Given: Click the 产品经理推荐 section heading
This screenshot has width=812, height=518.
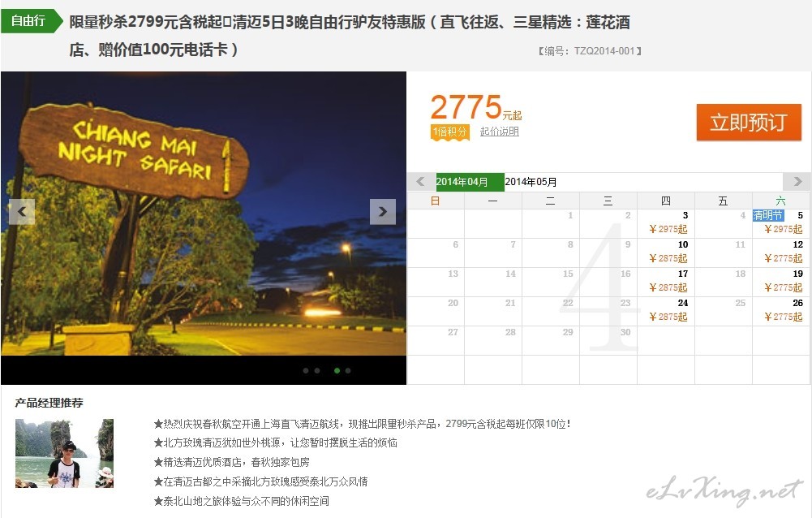Looking at the screenshot, I should coord(49,403).
